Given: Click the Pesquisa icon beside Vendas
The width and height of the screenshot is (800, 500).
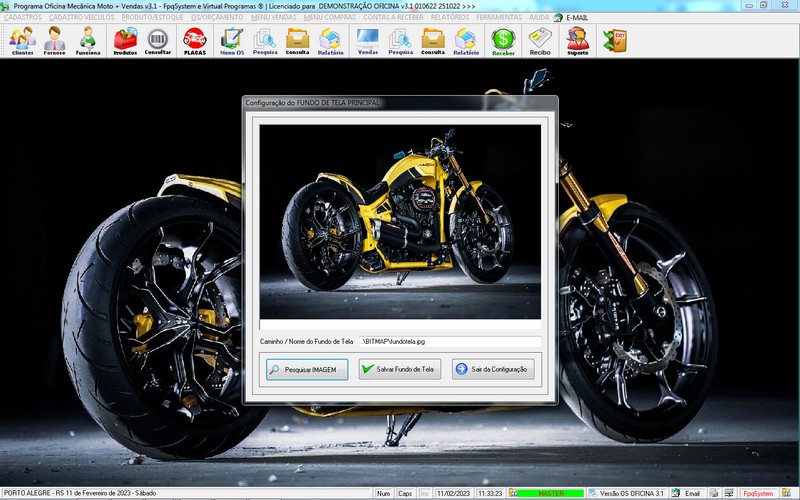Looking at the screenshot, I should coord(401,41).
